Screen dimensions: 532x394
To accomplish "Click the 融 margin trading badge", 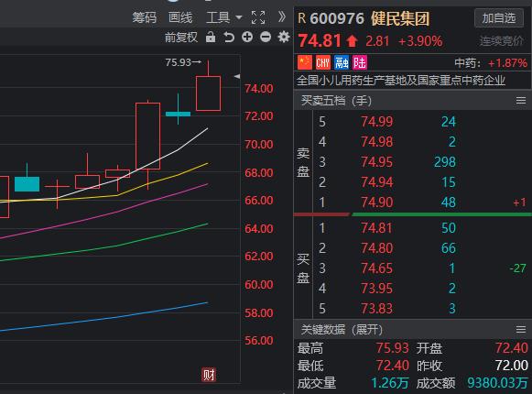I will pos(342,62).
